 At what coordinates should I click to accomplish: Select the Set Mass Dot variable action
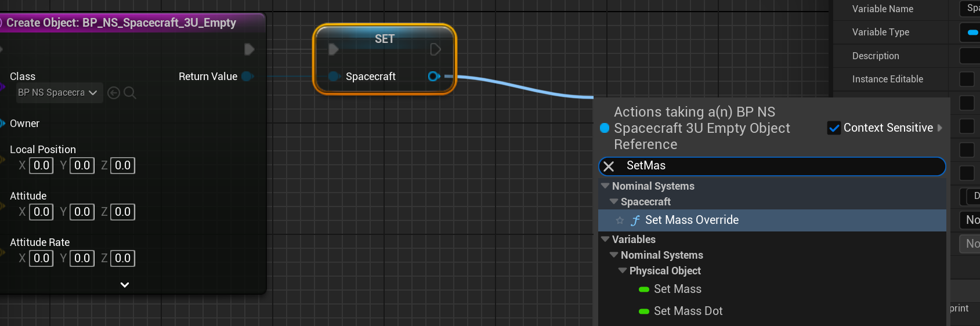coord(688,311)
